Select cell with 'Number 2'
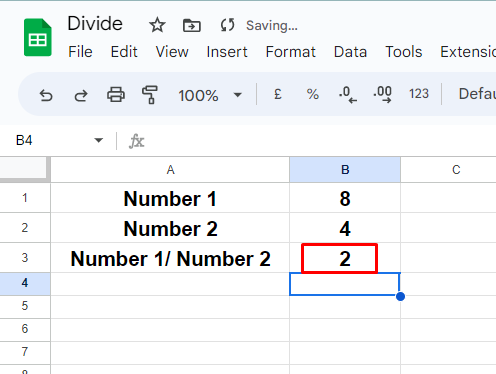Screen dimensions: 496x374 pyautogui.click(x=170, y=228)
